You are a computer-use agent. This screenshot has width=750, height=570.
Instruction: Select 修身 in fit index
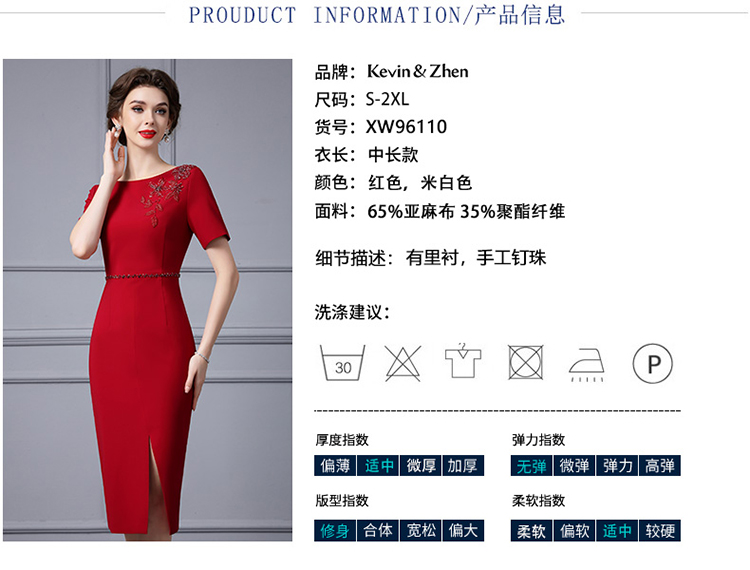(x=335, y=530)
